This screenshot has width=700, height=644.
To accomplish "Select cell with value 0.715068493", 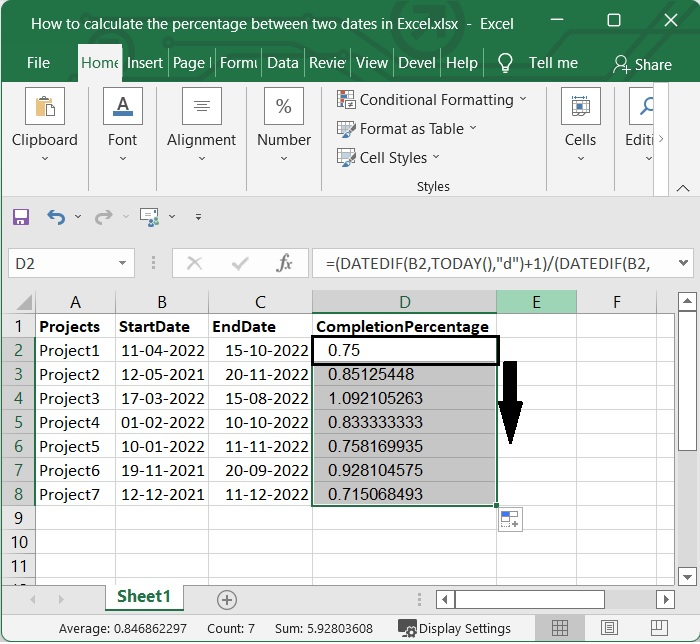I will click(x=404, y=494).
